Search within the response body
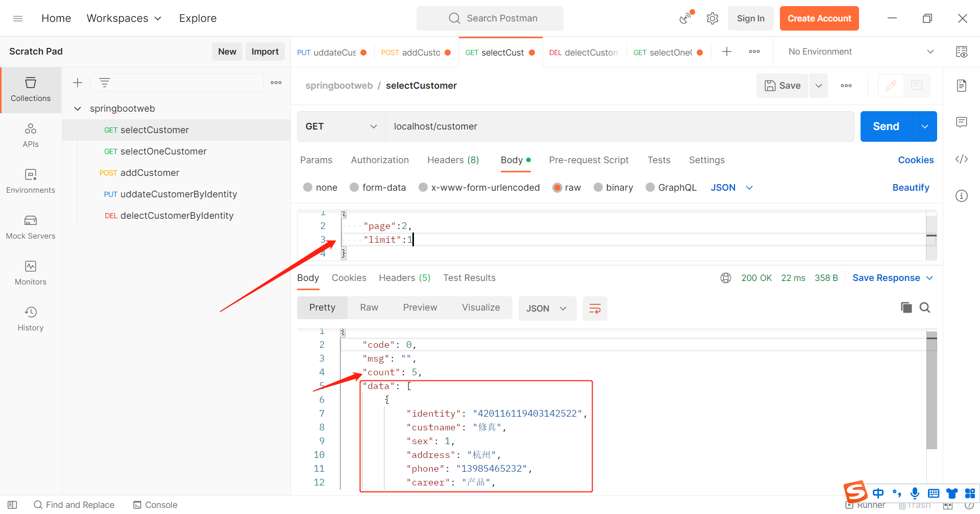Screen dimensions: 980x514 (x=925, y=307)
